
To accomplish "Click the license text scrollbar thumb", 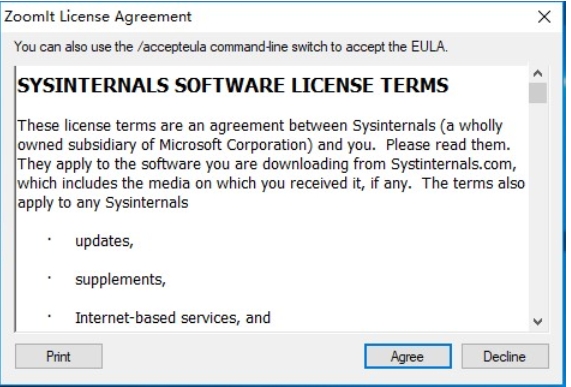I will (x=538, y=93).
